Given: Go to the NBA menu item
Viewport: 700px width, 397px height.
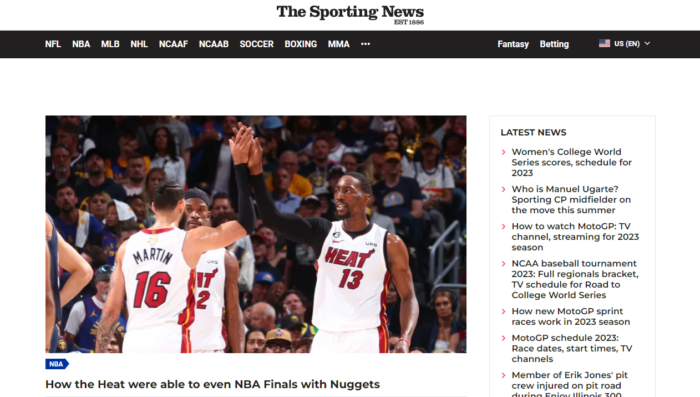Looking at the screenshot, I should click(x=81, y=44).
